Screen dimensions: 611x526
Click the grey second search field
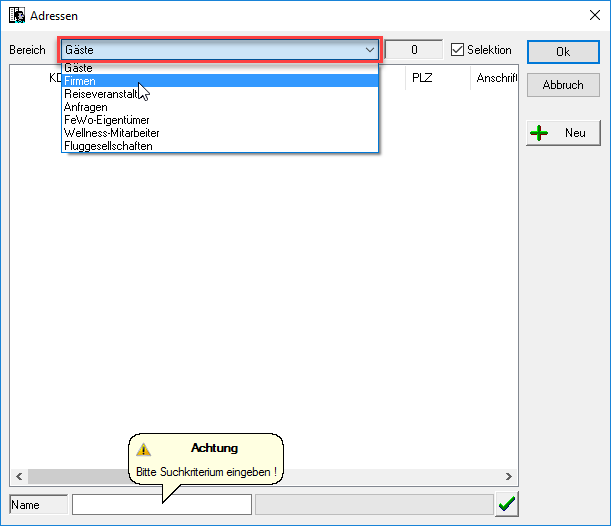(x=374, y=505)
